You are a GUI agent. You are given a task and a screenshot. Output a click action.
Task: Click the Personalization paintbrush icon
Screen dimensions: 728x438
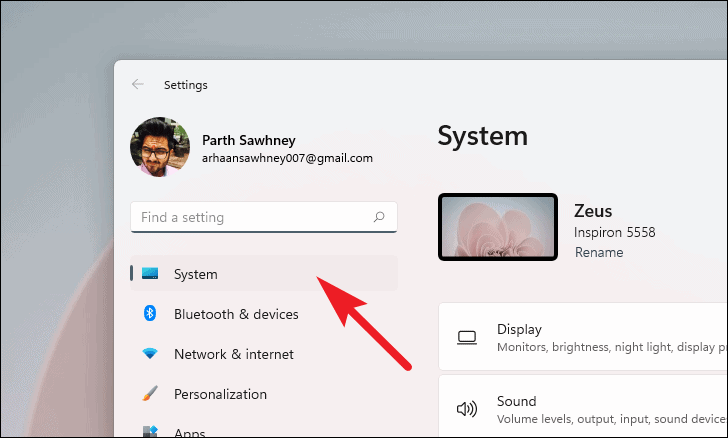pyautogui.click(x=150, y=393)
